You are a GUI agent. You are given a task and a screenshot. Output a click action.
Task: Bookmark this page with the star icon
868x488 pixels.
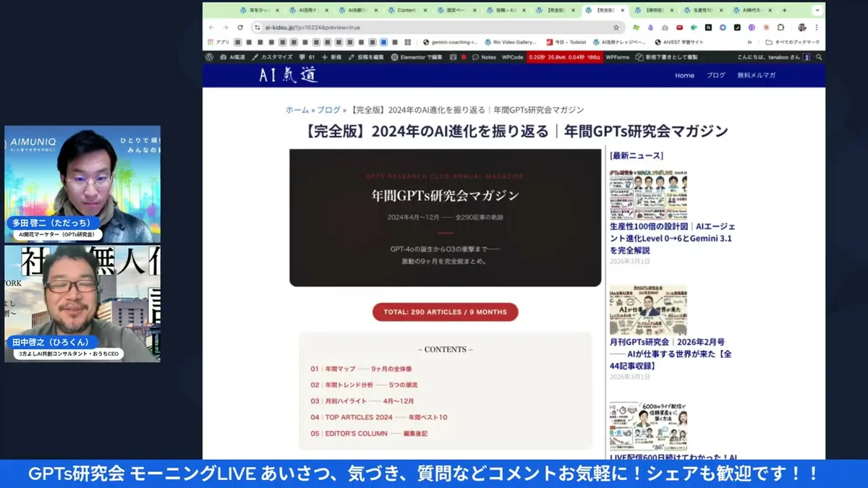616,27
